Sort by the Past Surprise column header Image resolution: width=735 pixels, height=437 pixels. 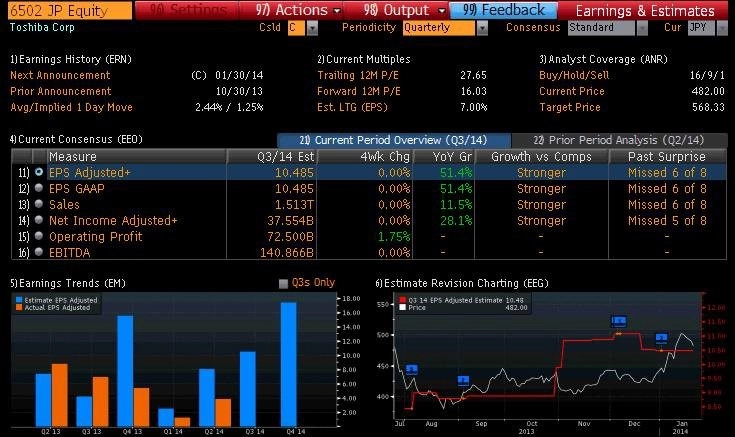click(x=667, y=157)
